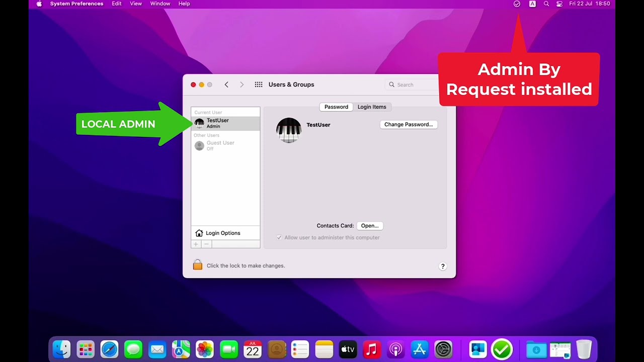644x362 pixels.
Task: Click the keyboard input source icon
Action: pyautogui.click(x=532, y=4)
